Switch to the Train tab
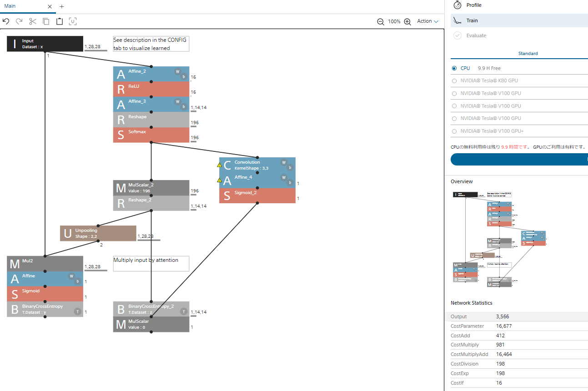This screenshot has height=391, width=588. (x=472, y=20)
